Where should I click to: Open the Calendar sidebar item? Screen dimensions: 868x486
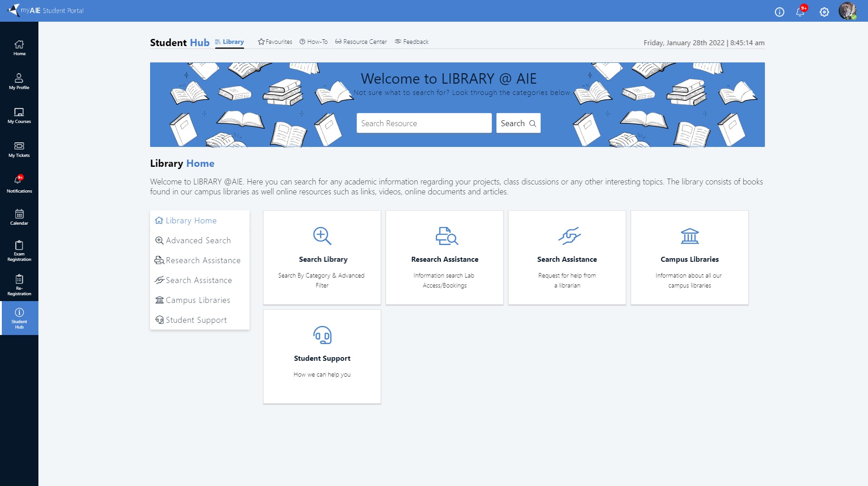pos(19,217)
